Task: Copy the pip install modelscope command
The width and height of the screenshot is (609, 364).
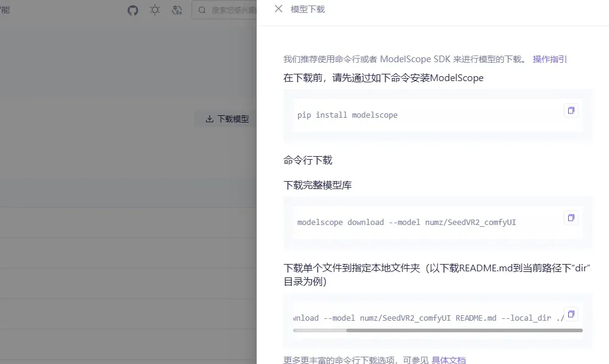Action: coord(571,110)
